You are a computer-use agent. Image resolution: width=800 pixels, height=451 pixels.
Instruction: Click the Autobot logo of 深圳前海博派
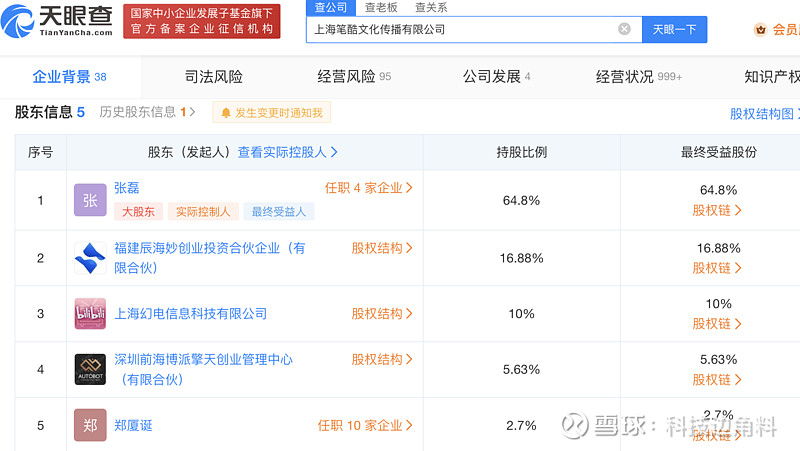pos(90,369)
